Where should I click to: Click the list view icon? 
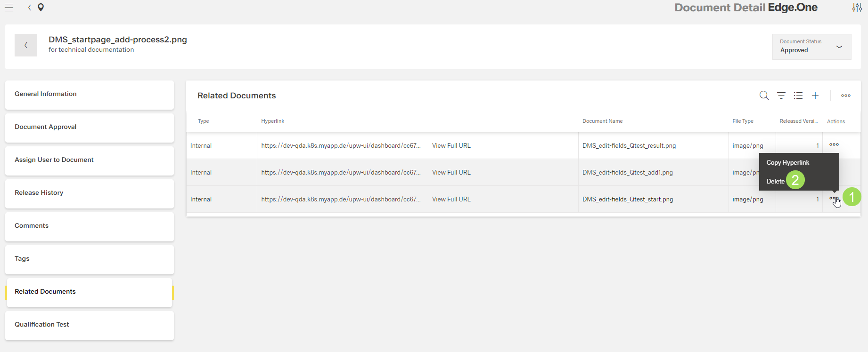[x=798, y=96]
